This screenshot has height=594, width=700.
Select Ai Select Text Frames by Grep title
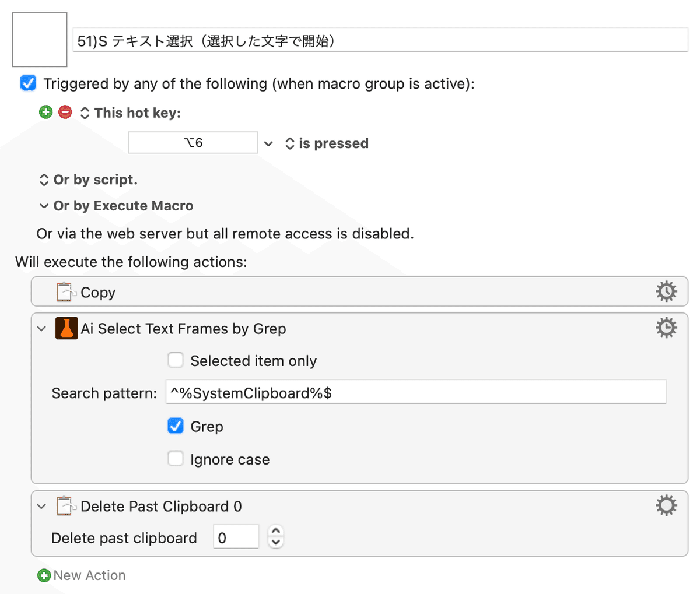pos(183,329)
